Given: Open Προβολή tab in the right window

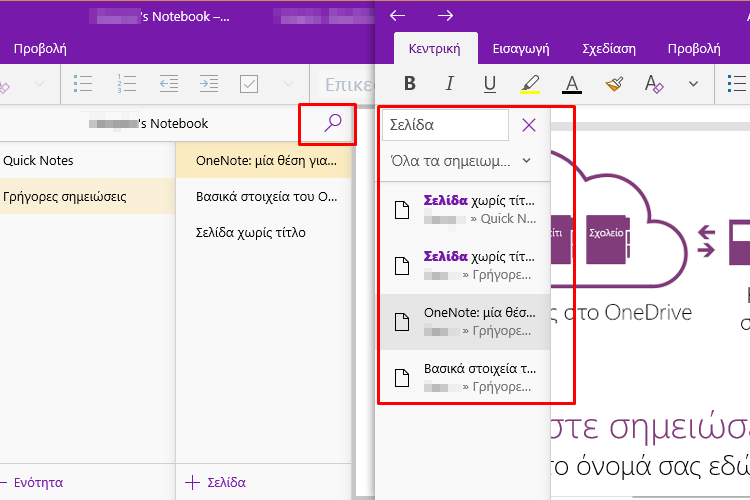Looking at the screenshot, I should click(x=694, y=48).
